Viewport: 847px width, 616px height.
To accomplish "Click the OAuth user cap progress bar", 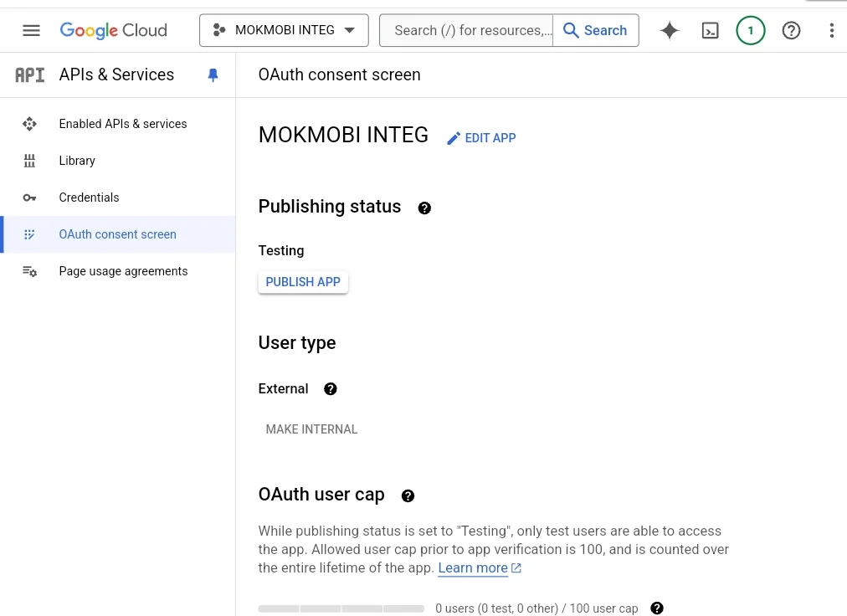I will (x=341, y=608).
